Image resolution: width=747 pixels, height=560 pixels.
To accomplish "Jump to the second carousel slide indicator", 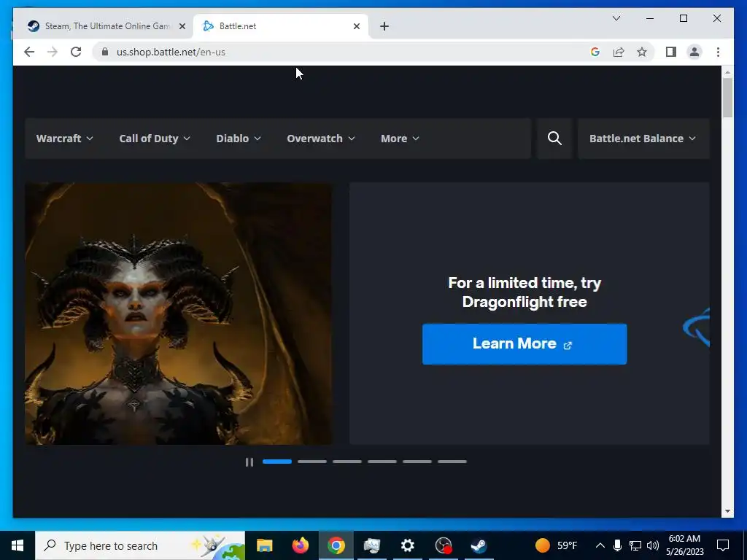I will (x=312, y=462).
